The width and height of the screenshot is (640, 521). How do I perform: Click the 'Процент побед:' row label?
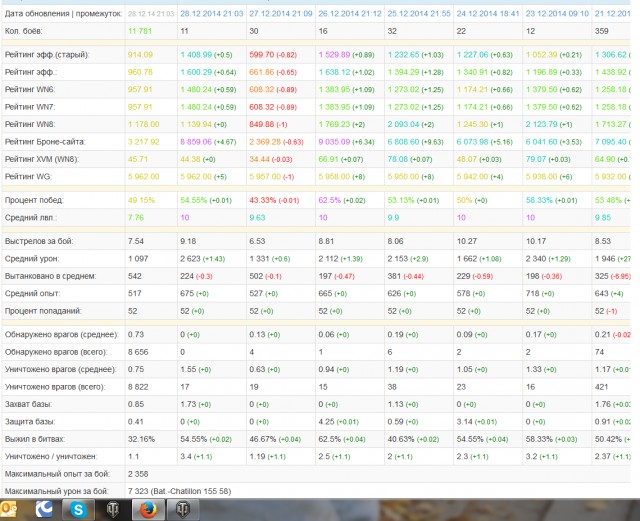[34, 200]
